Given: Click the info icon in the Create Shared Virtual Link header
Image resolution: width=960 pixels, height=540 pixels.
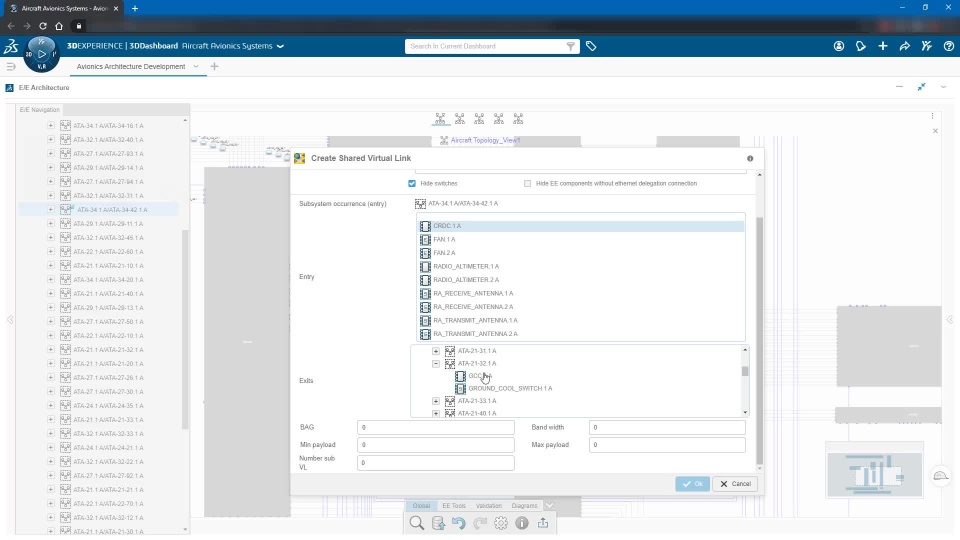Looking at the screenshot, I should [750, 159].
